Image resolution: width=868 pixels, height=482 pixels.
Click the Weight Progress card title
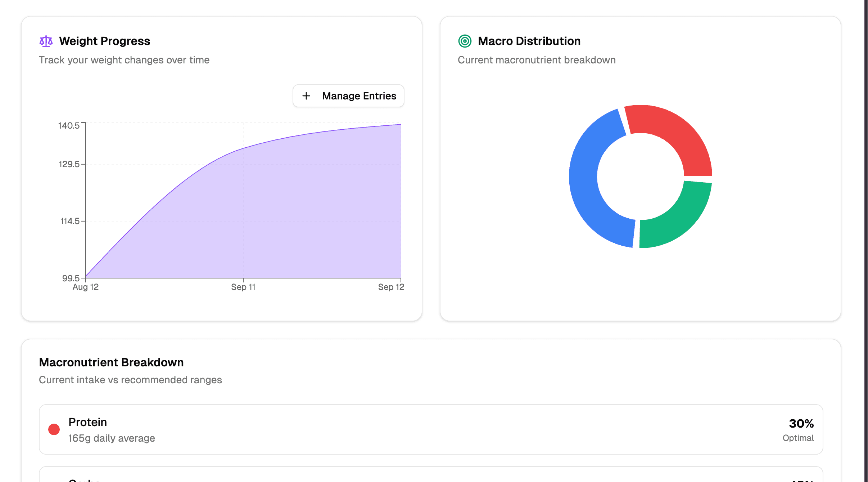click(x=104, y=41)
